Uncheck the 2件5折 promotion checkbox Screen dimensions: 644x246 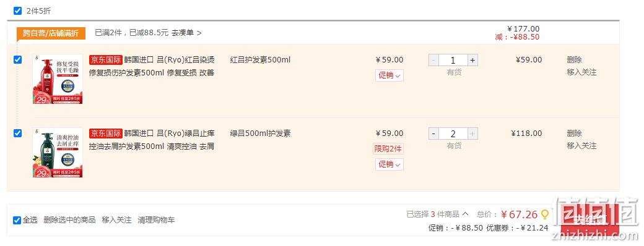[18, 11]
